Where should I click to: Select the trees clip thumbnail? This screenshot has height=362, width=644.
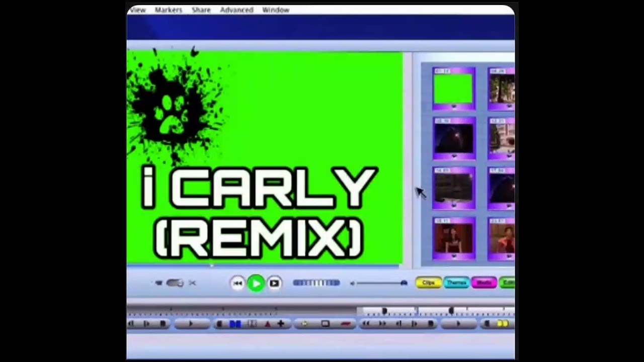501,88
